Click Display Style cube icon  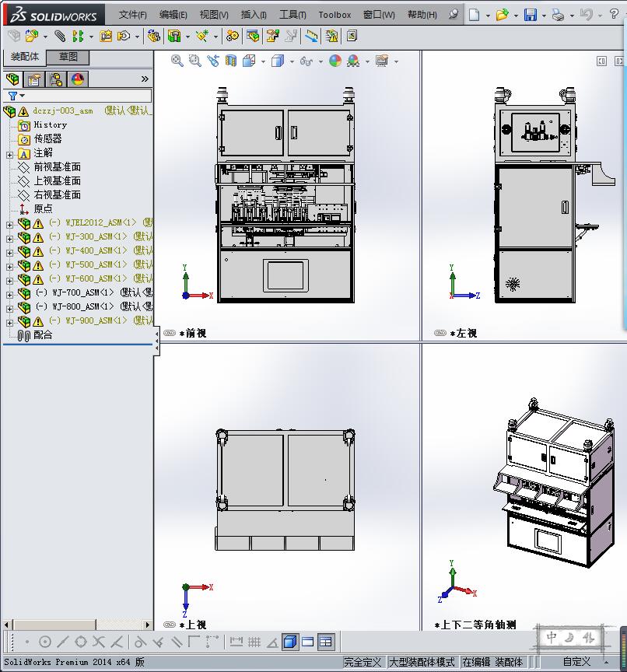coord(278,61)
